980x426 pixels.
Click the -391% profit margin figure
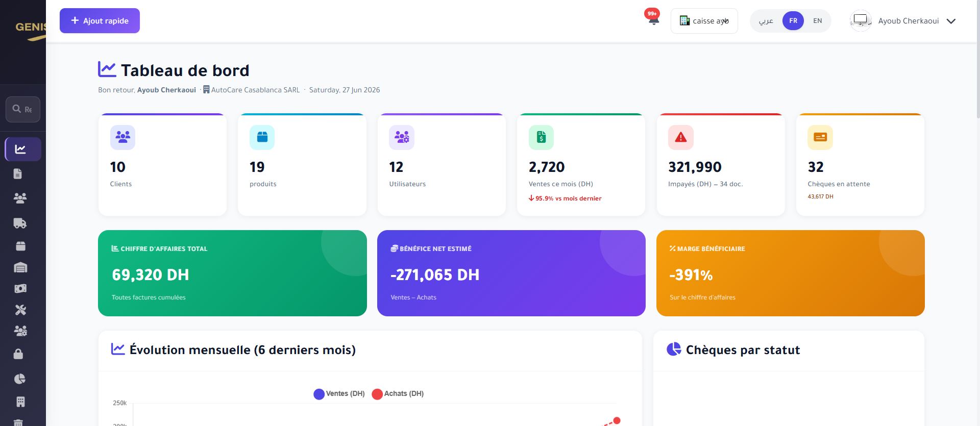coord(691,275)
